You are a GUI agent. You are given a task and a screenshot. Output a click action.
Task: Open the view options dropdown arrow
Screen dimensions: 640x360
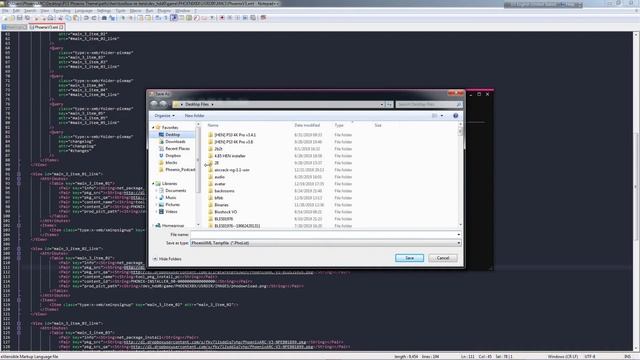(x=442, y=116)
